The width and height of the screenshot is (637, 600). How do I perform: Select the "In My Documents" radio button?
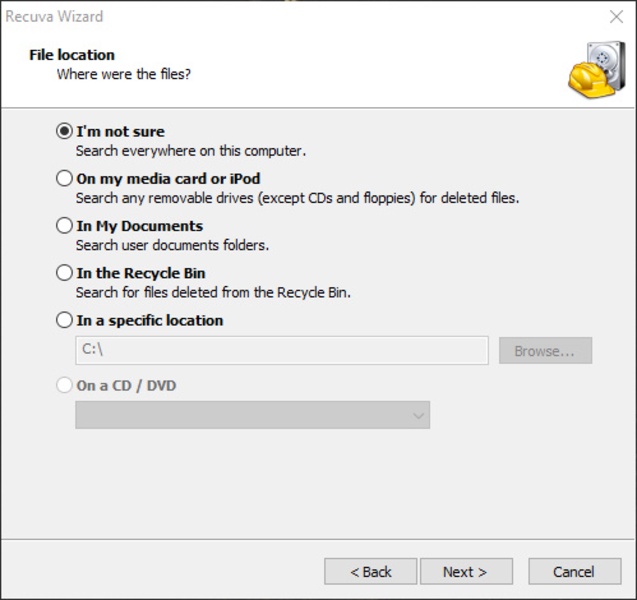[x=65, y=226]
